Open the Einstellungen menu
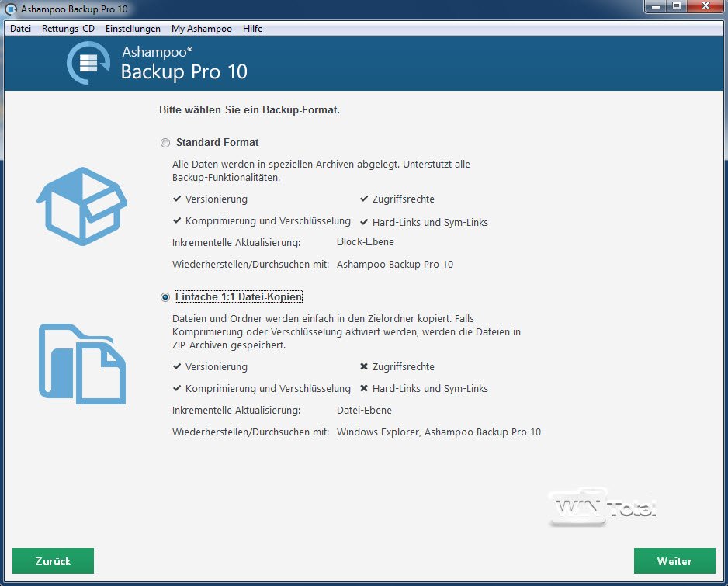The height and width of the screenshot is (586, 728). point(133,29)
